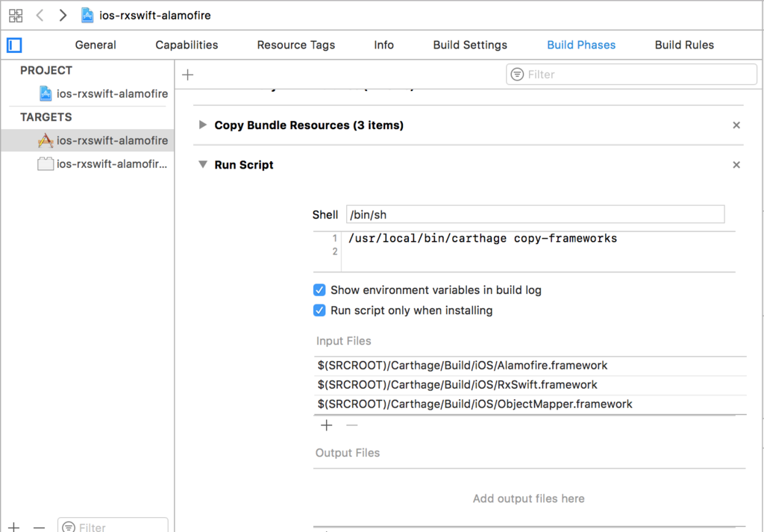Click the carthage copy-frameworks script line
The image size is (764, 532).
click(x=483, y=238)
